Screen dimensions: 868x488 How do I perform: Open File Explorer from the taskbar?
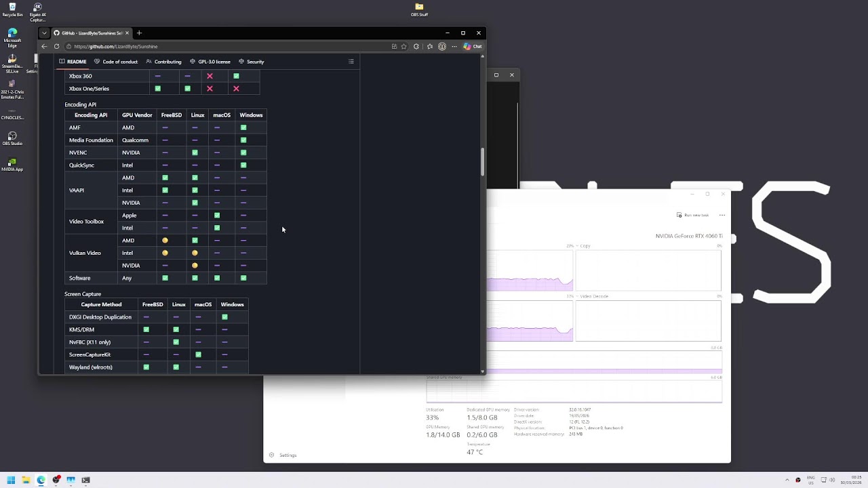(26, 480)
